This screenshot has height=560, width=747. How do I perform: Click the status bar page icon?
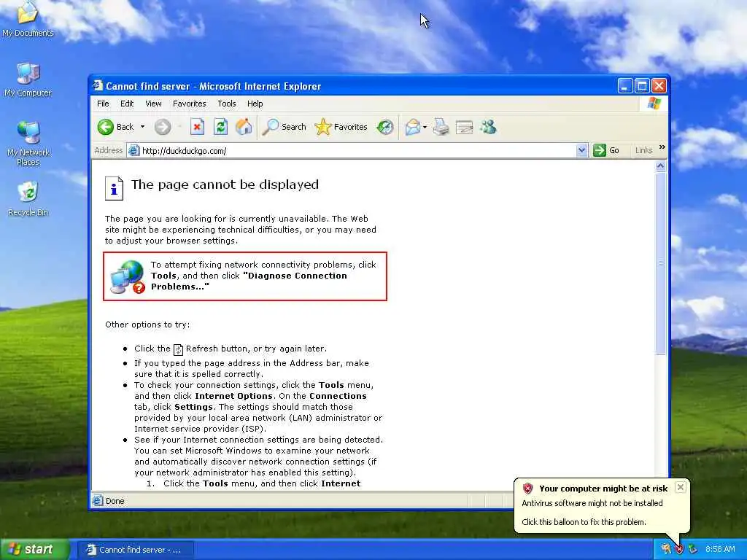(98, 500)
